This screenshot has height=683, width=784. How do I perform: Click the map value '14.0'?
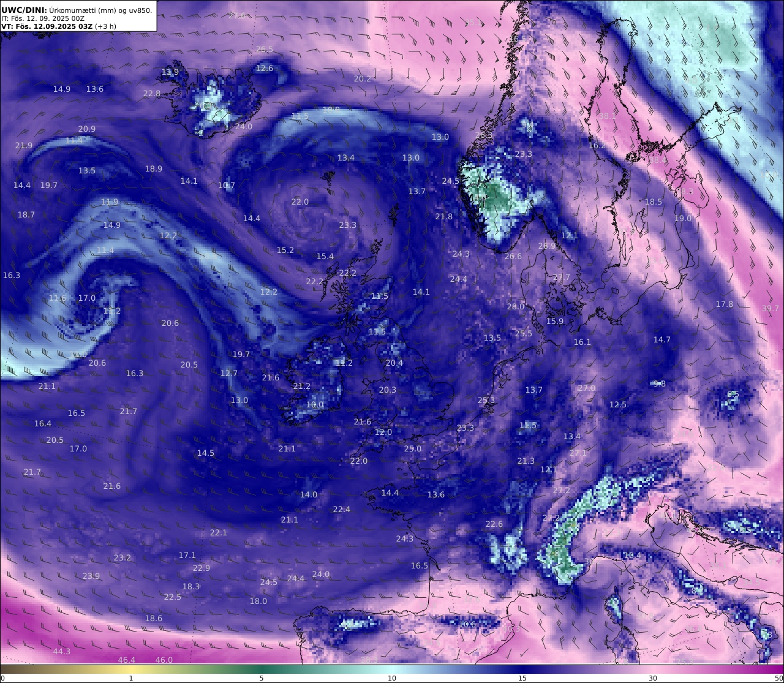(x=309, y=494)
